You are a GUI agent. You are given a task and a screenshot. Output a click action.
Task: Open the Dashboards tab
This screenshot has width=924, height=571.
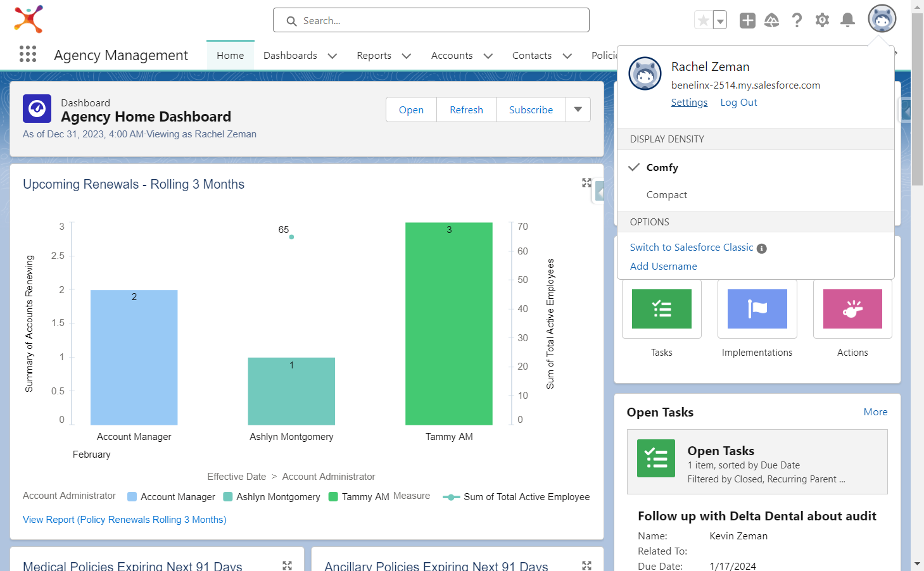[290, 56]
